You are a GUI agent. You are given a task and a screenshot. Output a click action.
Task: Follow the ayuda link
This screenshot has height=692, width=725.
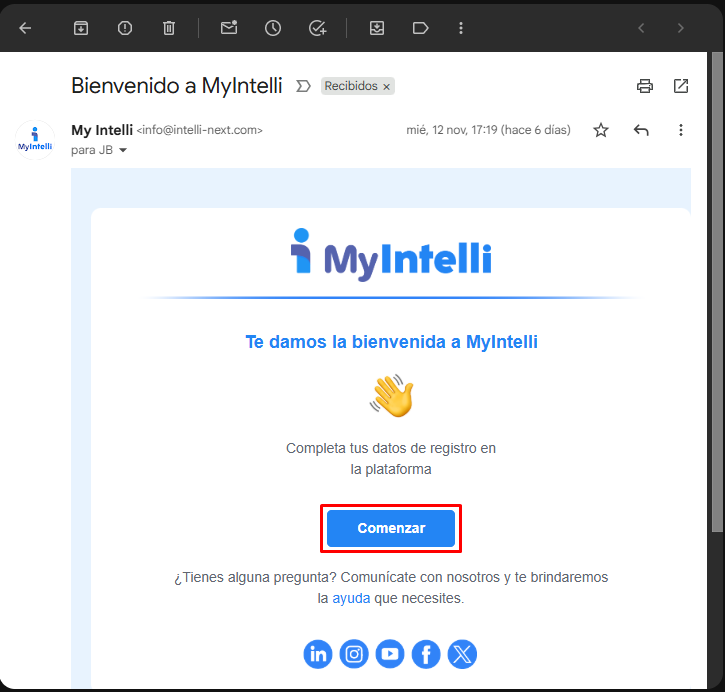pos(351,598)
